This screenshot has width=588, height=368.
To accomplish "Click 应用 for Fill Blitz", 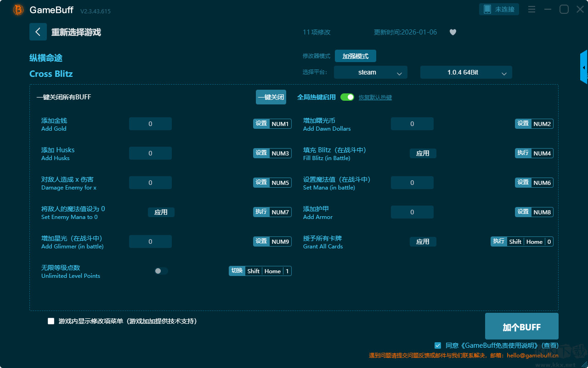I will (x=423, y=153).
